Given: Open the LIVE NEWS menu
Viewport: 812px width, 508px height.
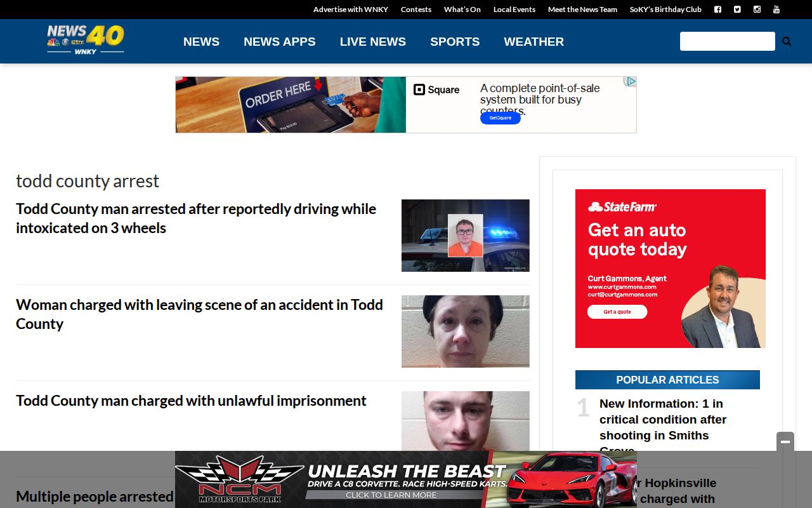Looking at the screenshot, I should (x=373, y=42).
